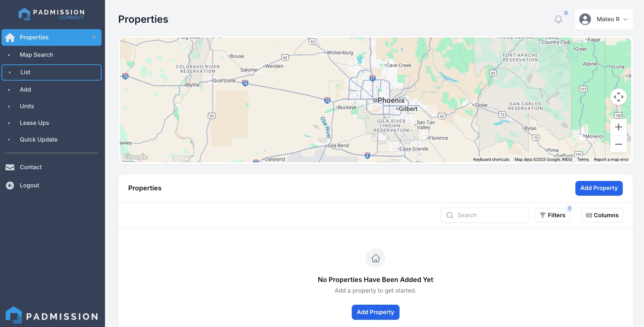Switch to Map Search view
The width and height of the screenshot is (644, 327).
[x=36, y=54]
